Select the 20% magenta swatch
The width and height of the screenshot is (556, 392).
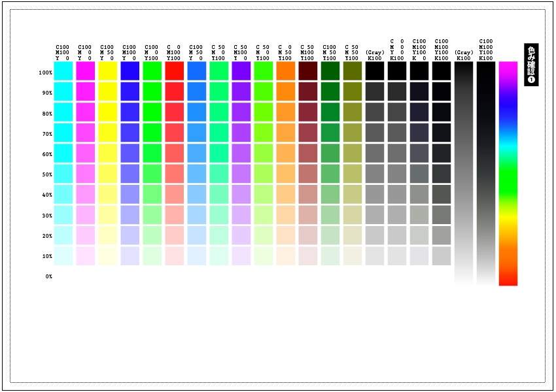(x=86, y=235)
